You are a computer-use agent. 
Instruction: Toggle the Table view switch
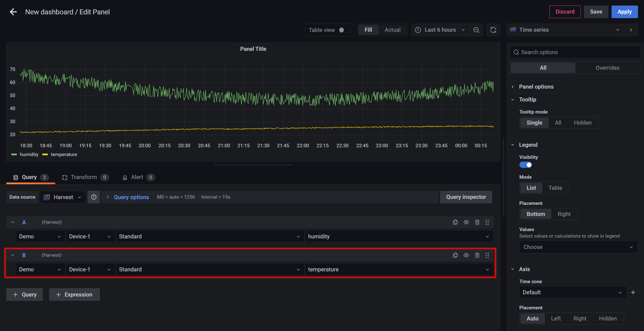click(344, 30)
